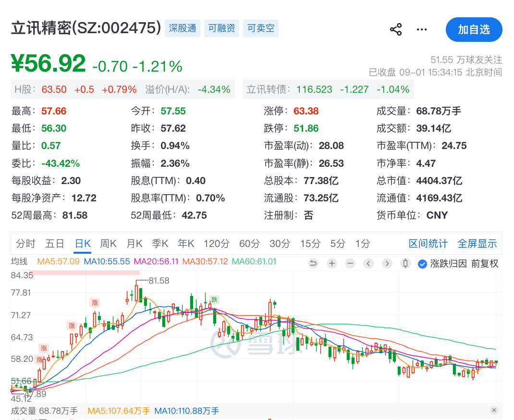Click the 加自选 button
The width and height of the screenshot is (514, 420).
tap(474, 29)
